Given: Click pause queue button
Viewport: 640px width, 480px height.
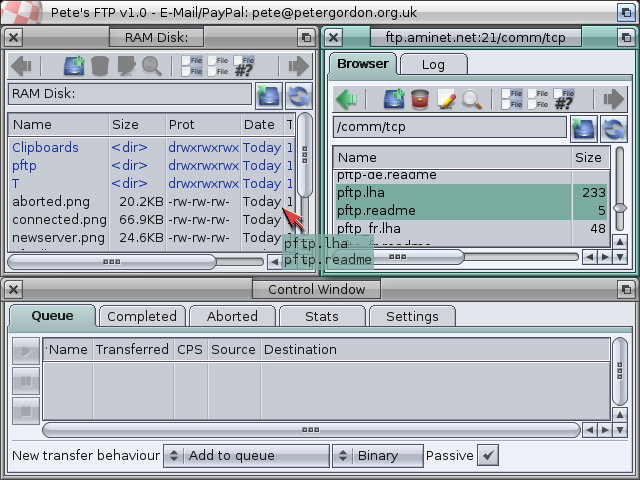Looking at the screenshot, I should [x=26, y=381].
